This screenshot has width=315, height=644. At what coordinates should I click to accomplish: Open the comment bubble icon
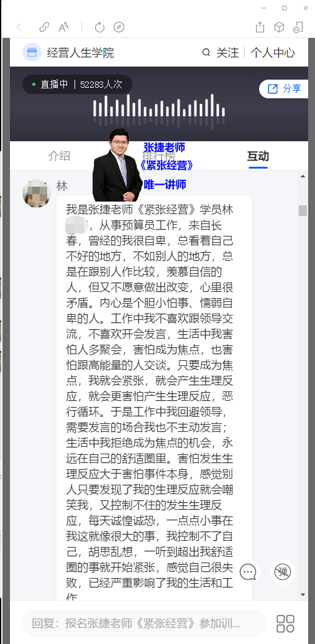(248, 572)
